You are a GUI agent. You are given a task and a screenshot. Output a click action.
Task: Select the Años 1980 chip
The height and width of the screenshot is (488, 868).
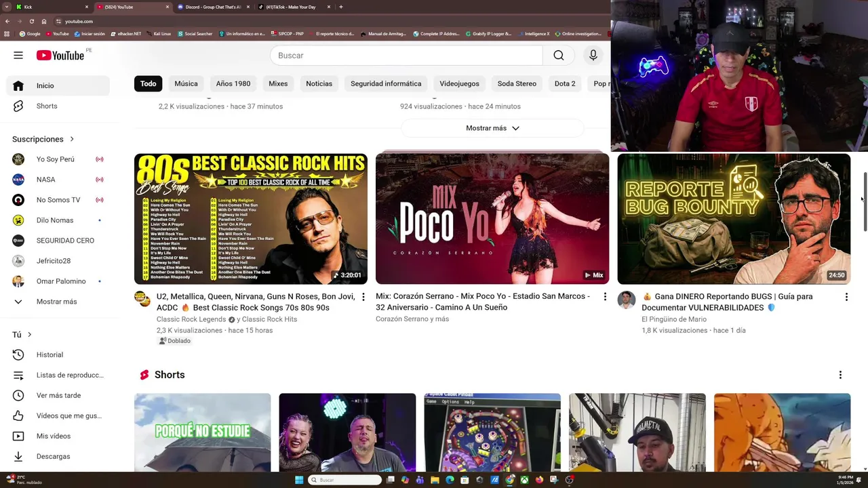233,83
